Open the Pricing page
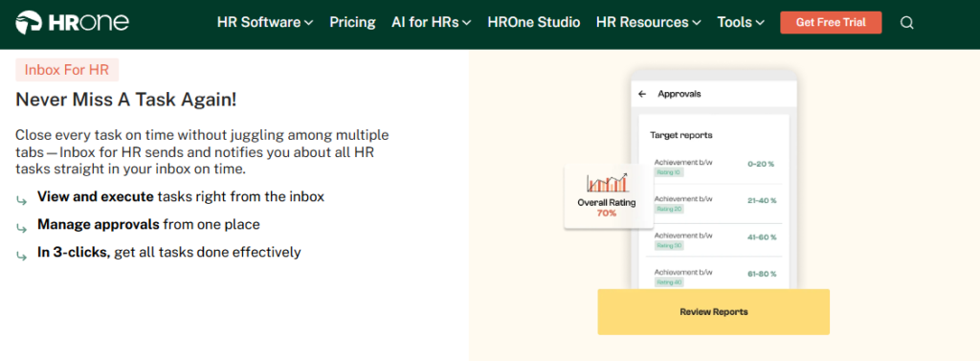980x361 pixels. pyautogui.click(x=352, y=23)
